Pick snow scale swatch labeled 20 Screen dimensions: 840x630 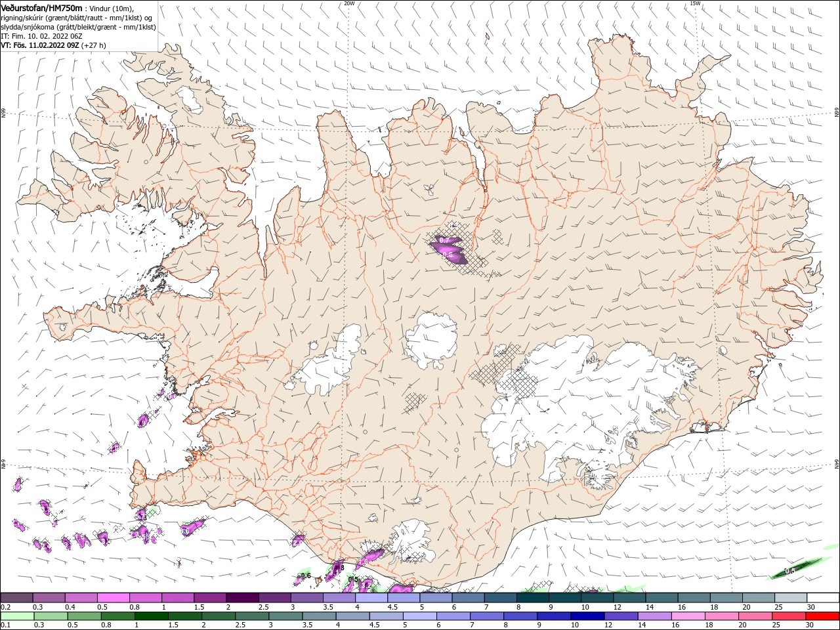point(758,598)
